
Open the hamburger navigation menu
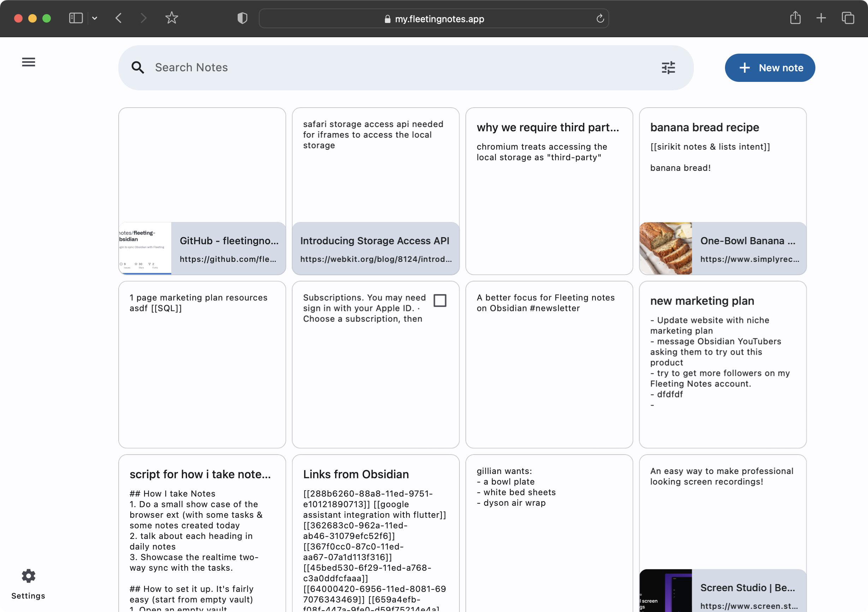pos(28,62)
